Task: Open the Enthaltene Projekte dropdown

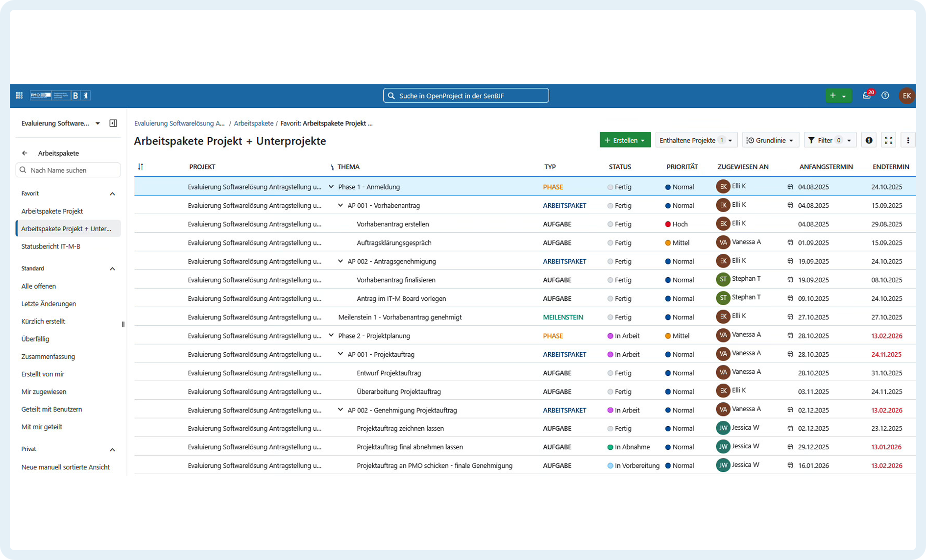Action: pos(696,140)
